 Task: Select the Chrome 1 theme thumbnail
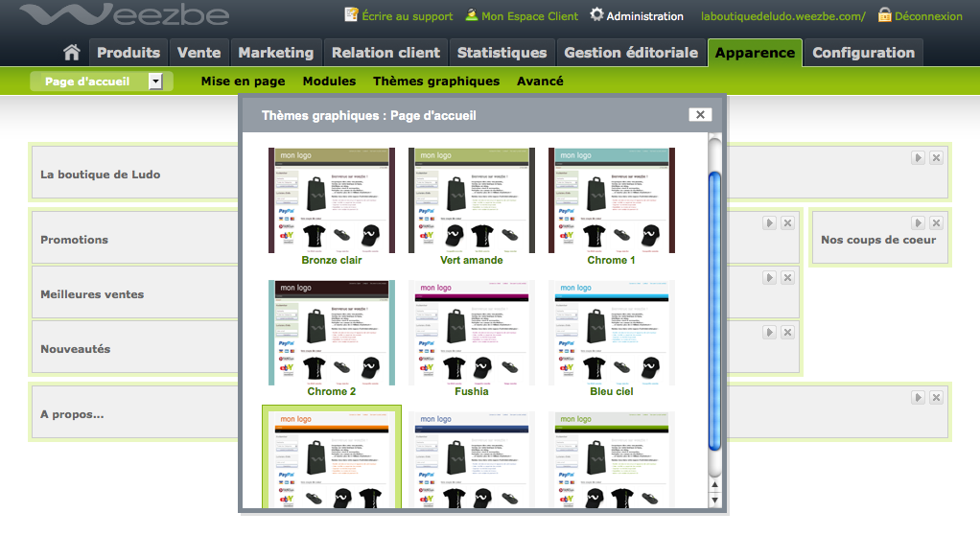[x=611, y=200]
